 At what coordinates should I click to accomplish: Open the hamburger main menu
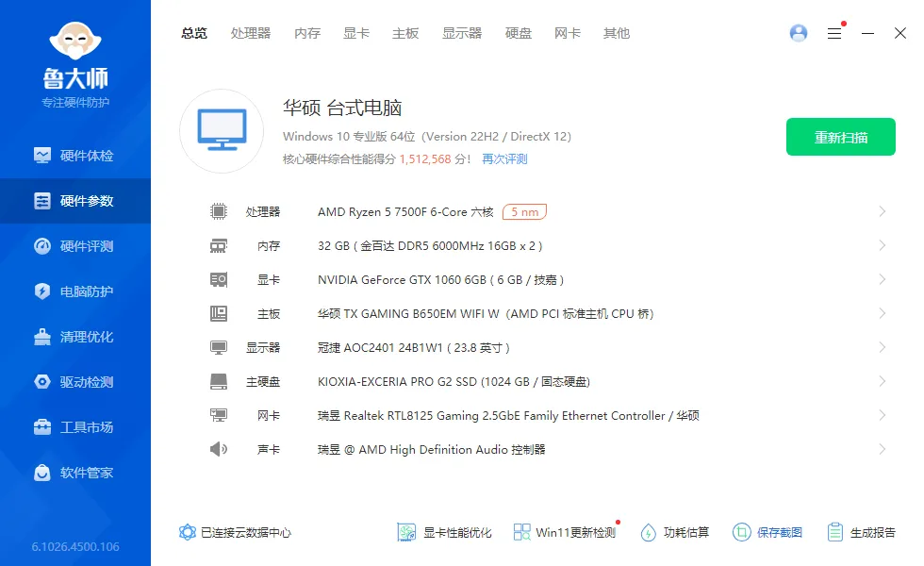(x=834, y=34)
